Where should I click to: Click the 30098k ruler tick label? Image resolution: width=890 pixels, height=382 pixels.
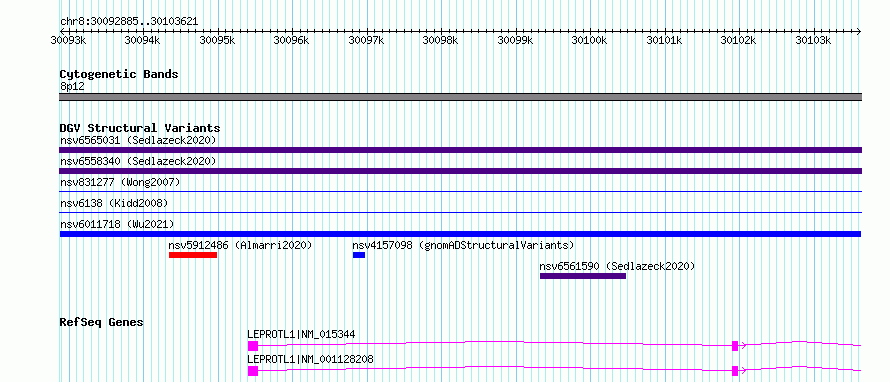440,41
